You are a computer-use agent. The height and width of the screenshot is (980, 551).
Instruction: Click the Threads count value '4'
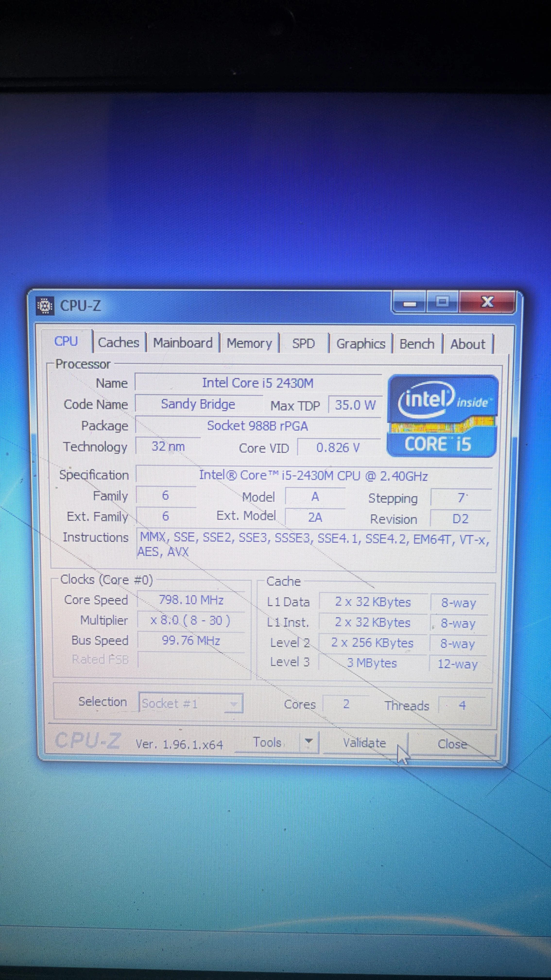tap(462, 705)
